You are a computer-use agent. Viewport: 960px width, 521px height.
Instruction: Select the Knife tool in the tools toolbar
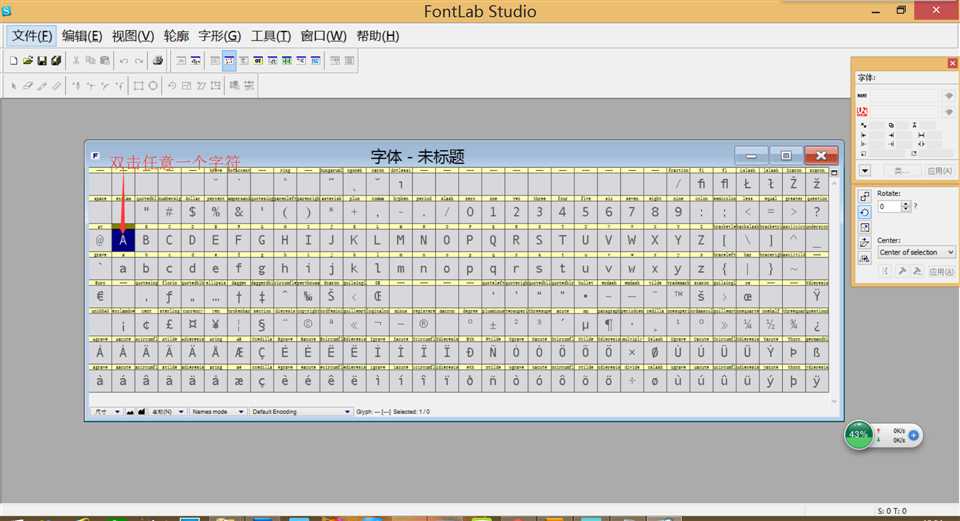42,86
